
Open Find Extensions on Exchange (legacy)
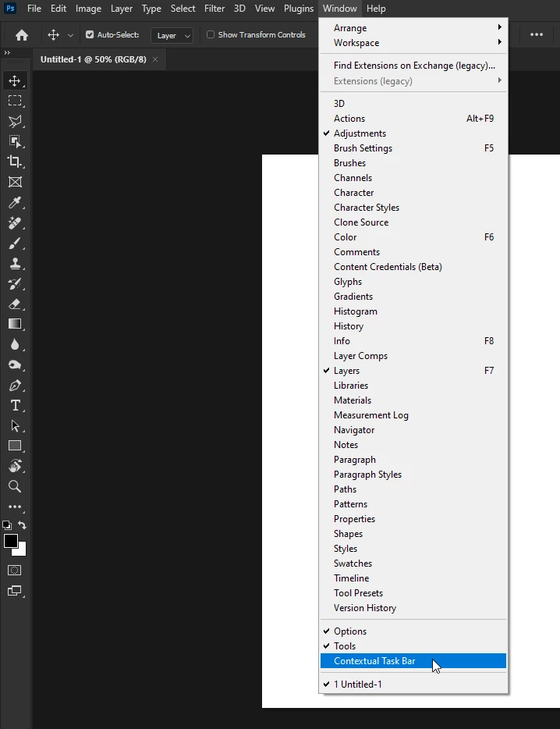click(x=413, y=66)
